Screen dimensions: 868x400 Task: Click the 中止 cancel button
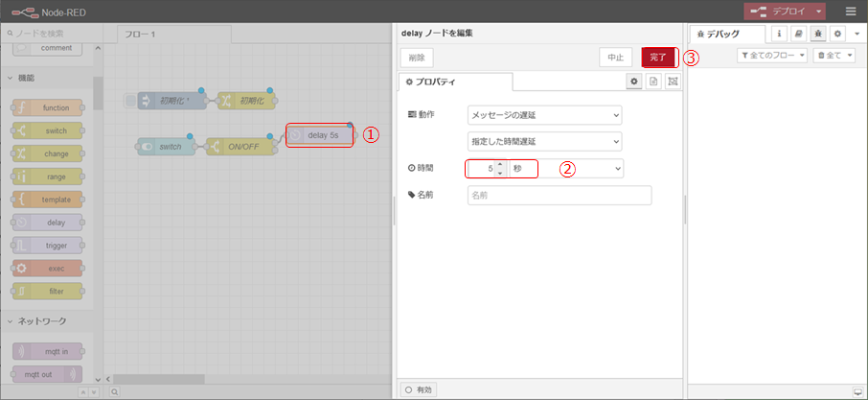[615, 58]
